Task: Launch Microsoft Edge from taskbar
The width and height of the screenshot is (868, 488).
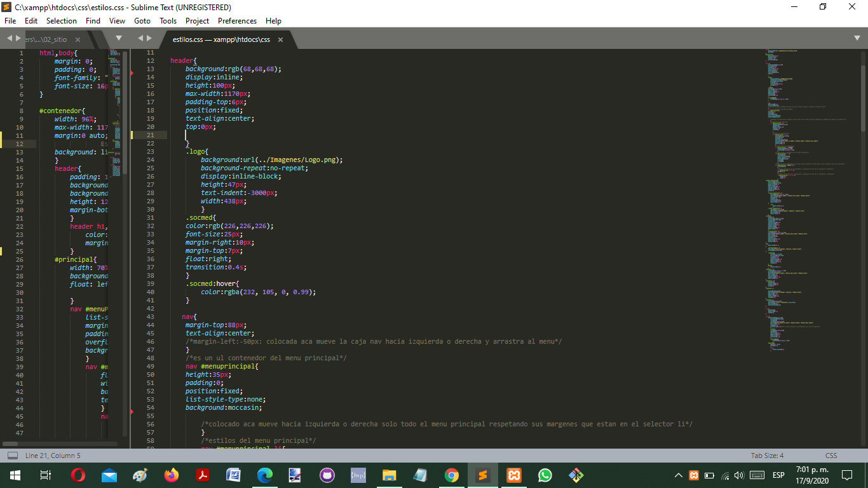Action: point(265,475)
